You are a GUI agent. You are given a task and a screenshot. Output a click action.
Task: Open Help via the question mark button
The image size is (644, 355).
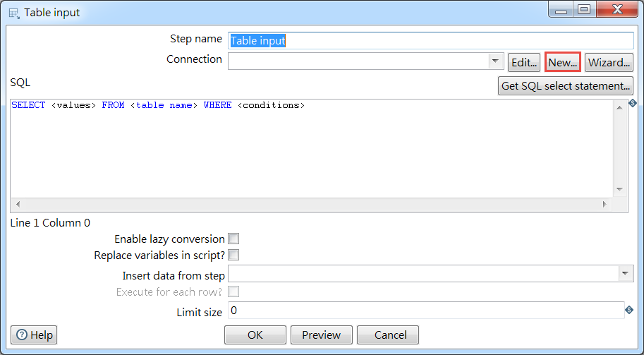(34, 335)
